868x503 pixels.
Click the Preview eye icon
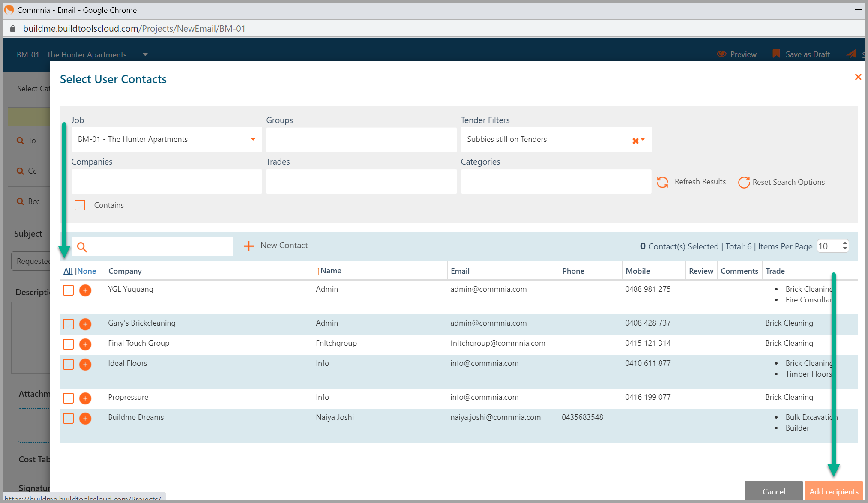(721, 54)
